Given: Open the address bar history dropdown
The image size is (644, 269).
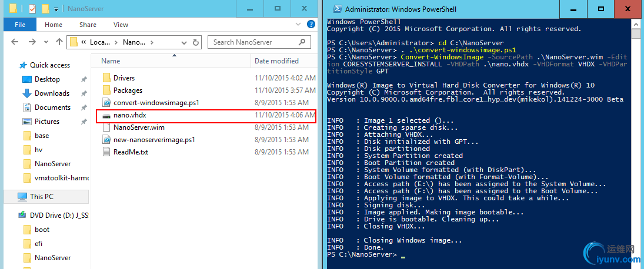Looking at the screenshot, I should pyautogui.click(x=184, y=42).
